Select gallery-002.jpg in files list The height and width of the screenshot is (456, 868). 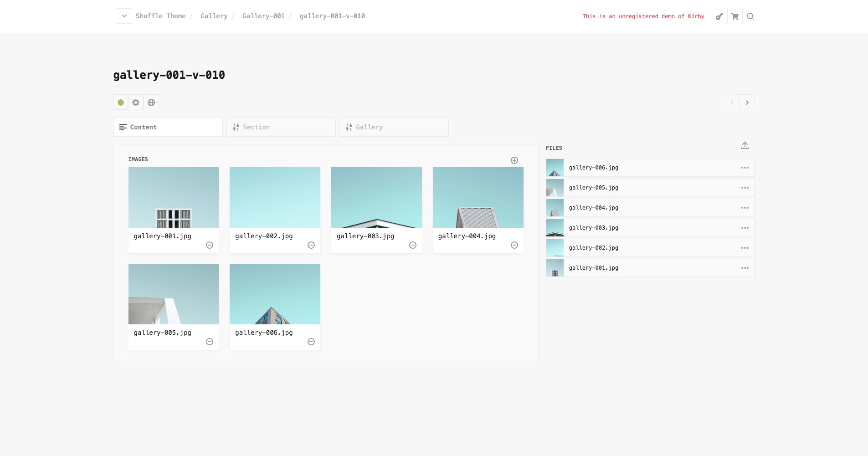pyautogui.click(x=593, y=248)
